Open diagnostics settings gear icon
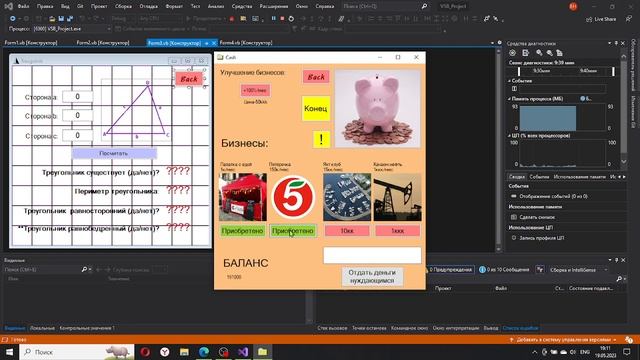Viewport: 640px width, 360px height. tap(513, 53)
